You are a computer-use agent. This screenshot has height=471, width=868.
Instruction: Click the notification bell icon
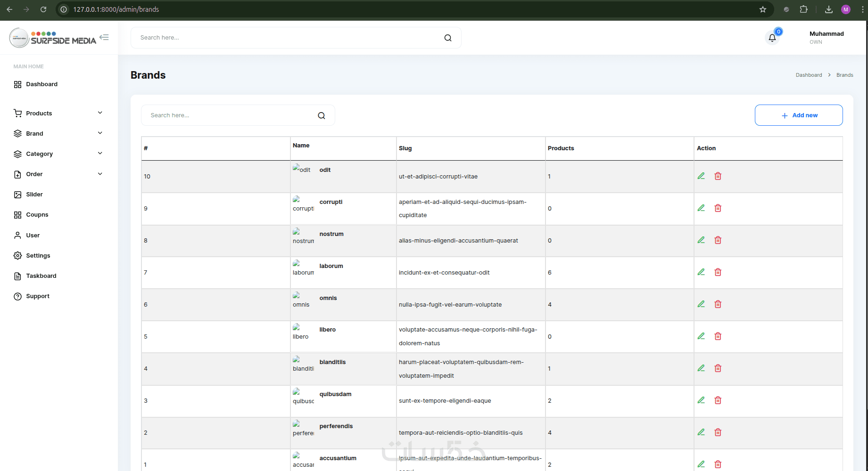772,38
